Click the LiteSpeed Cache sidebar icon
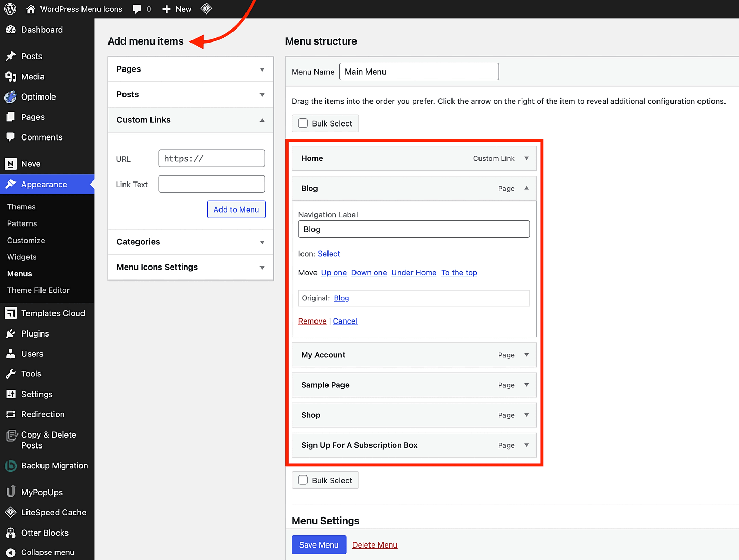Screen dimensions: 739x560 pos(10,512)
